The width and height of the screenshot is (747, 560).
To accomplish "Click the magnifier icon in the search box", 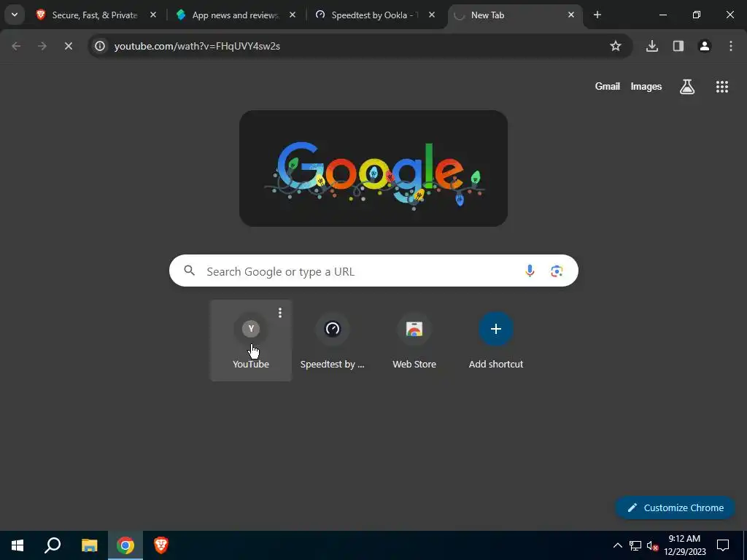I will pyautogui.click(x=190, y=271).
